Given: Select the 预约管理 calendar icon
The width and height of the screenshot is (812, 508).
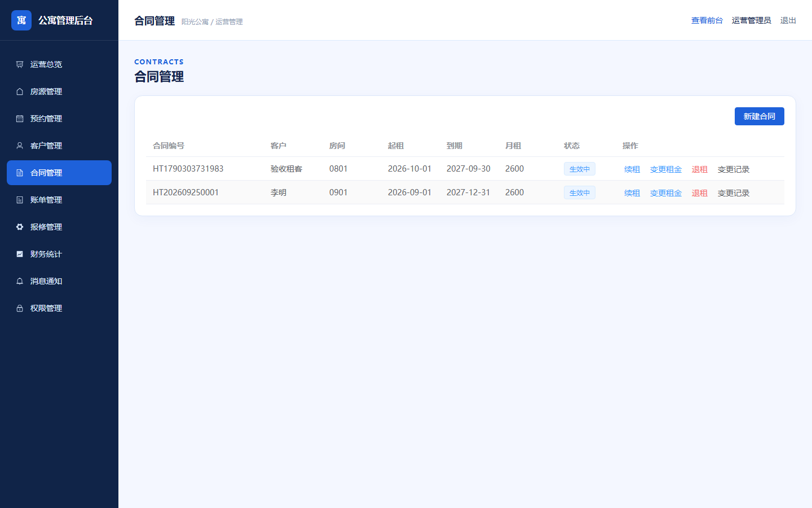Looking at the screenshot, I should [20, 119].
